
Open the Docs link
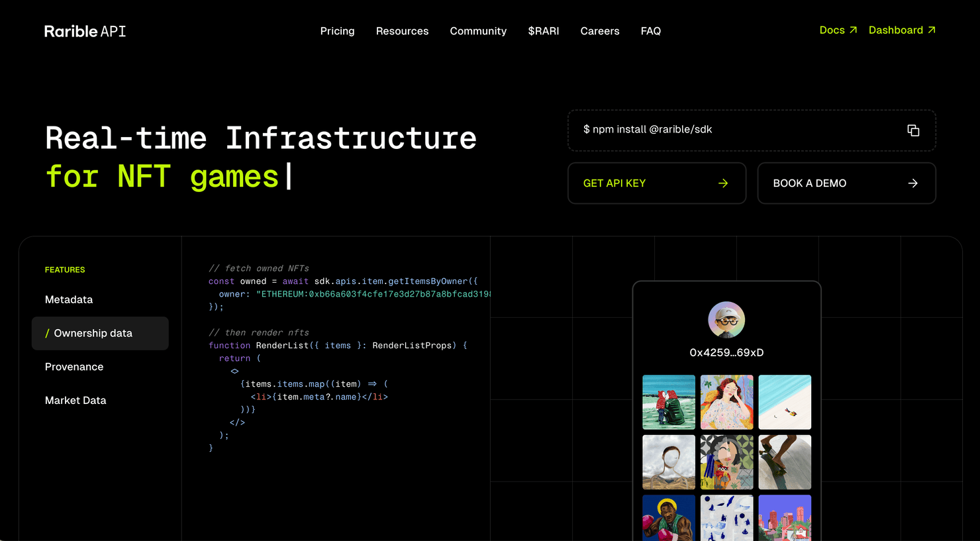838,30
